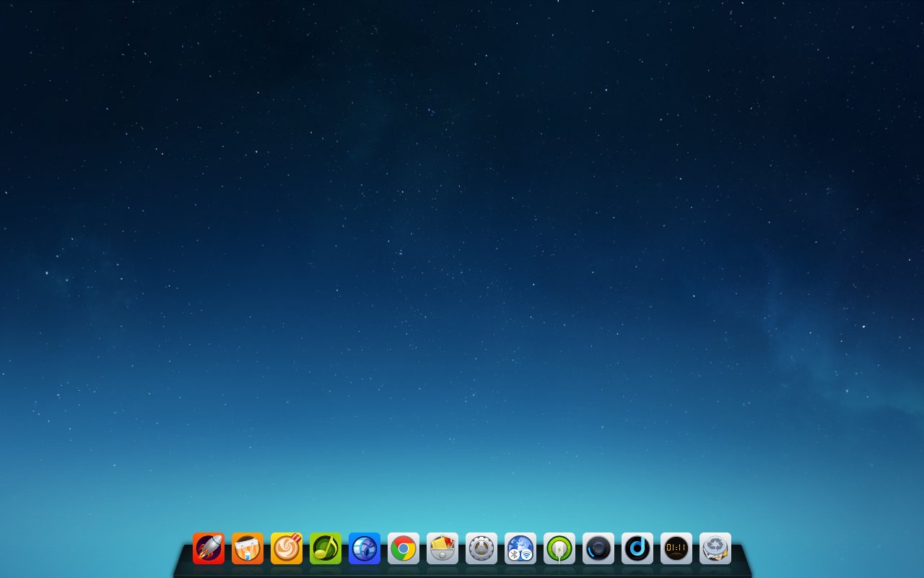Launch the orange basket Store app
Viewport: 924px width, 578px height.
pos(248,548)
